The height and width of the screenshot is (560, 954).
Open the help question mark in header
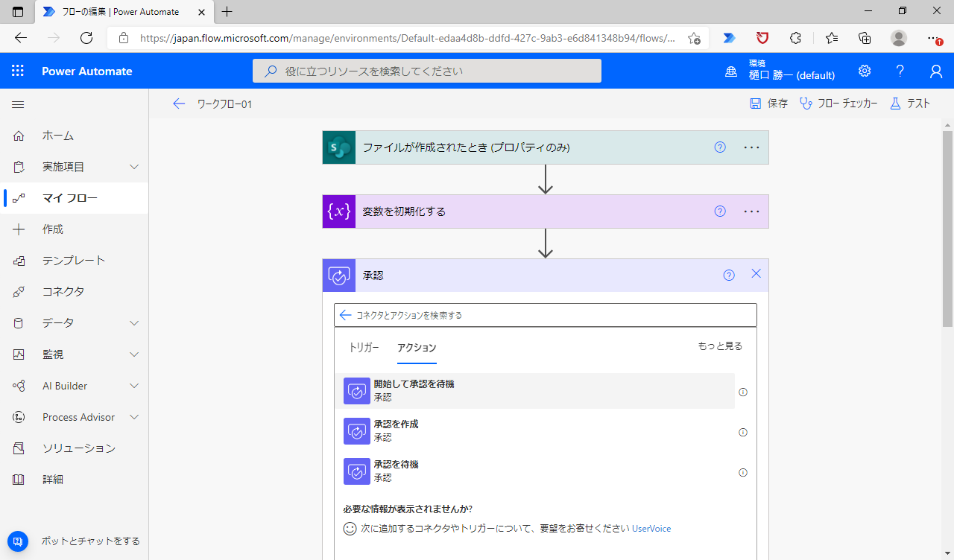pyautogui.click(x=900, y=71)
